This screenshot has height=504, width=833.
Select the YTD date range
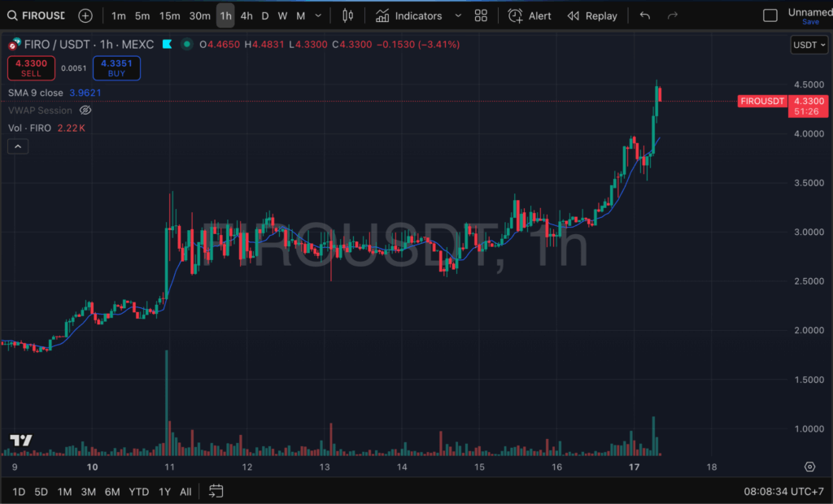(139, 491)
